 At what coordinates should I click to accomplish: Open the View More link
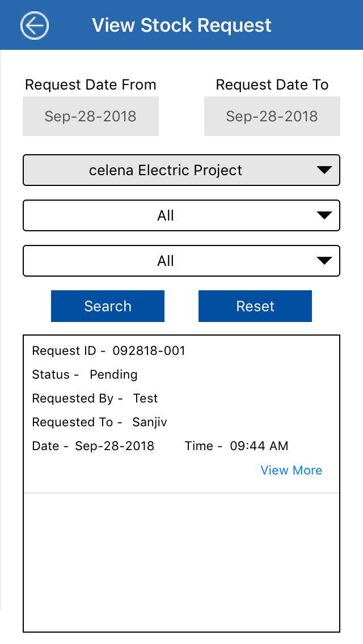[291, 471]
